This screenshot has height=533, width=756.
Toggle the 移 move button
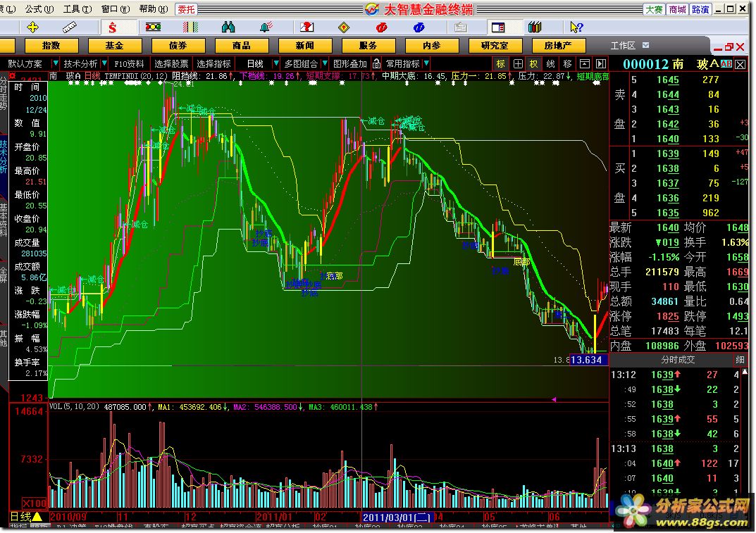(x=567, y=63)
